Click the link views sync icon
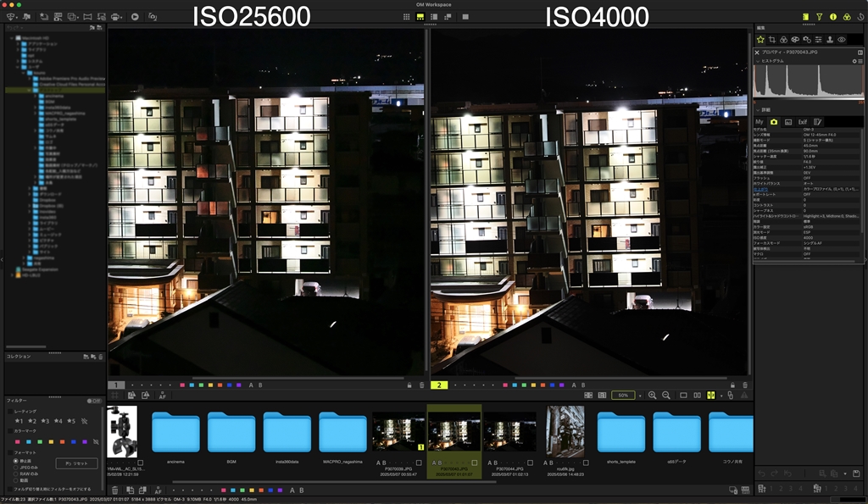 coord(730,396)
